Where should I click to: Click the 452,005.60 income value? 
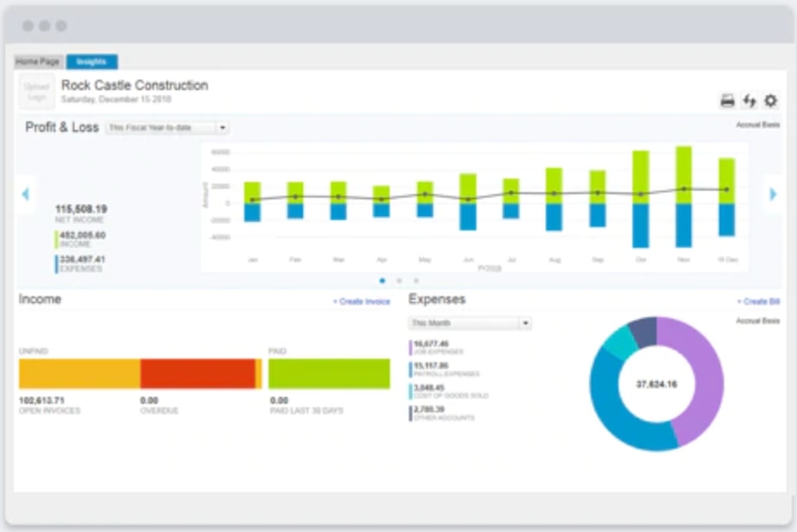coord(83,235)
